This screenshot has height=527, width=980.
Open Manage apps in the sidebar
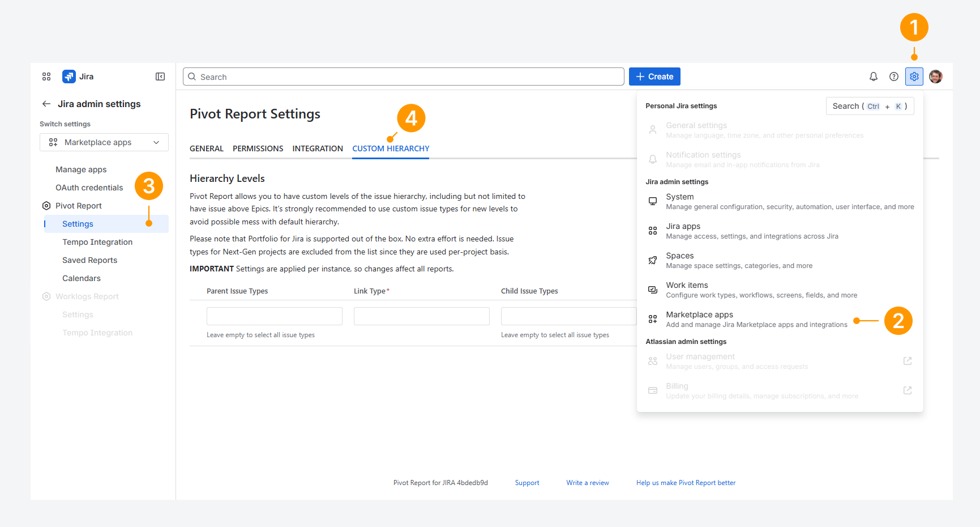pyautogui.click(x=81, y=169)
